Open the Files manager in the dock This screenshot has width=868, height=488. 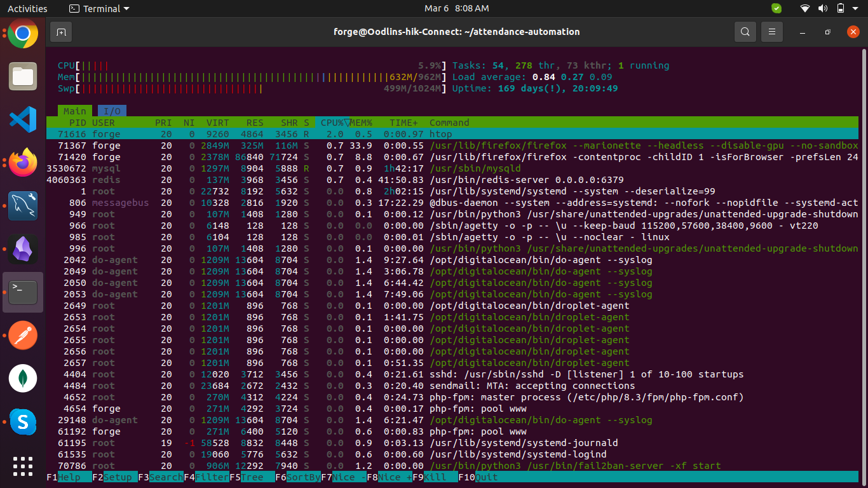(23, 77)
